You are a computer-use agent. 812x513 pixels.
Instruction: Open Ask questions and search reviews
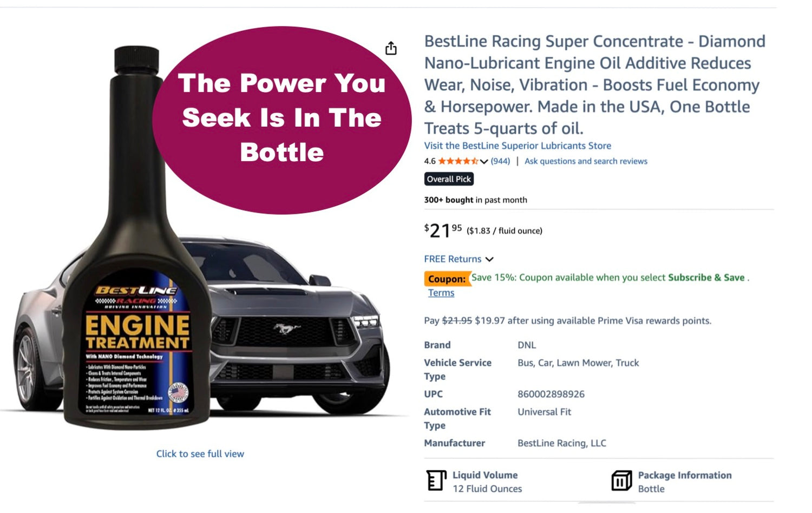586,161
